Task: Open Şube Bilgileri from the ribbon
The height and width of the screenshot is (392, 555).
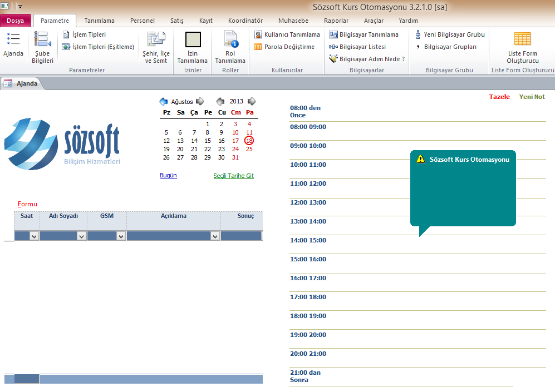Action: tap(43, 46)
